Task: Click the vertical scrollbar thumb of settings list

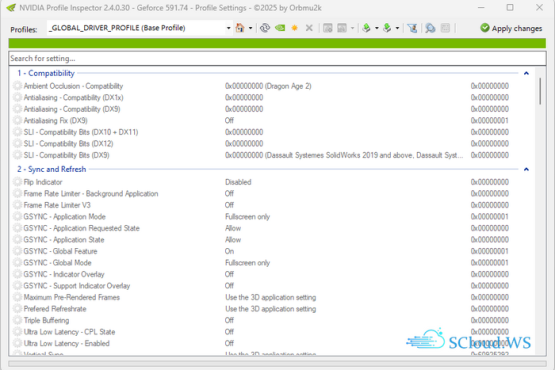Action: 540,91
